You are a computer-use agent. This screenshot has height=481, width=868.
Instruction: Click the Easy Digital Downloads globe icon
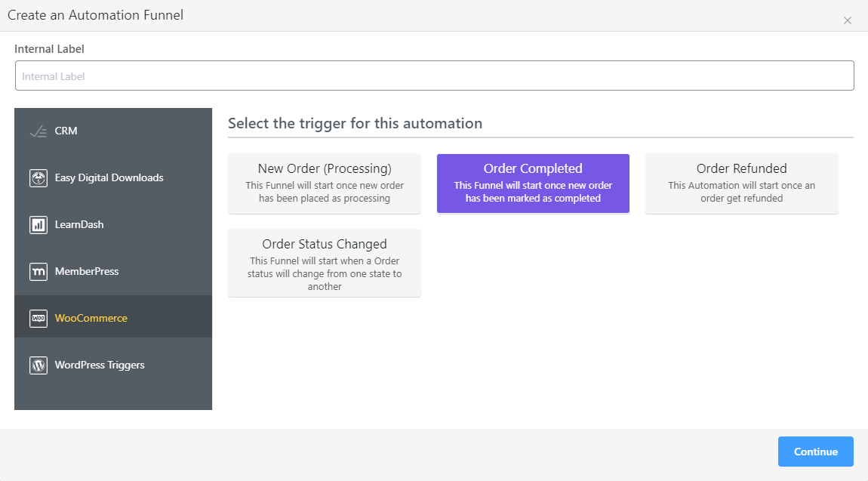pos(38,177)
